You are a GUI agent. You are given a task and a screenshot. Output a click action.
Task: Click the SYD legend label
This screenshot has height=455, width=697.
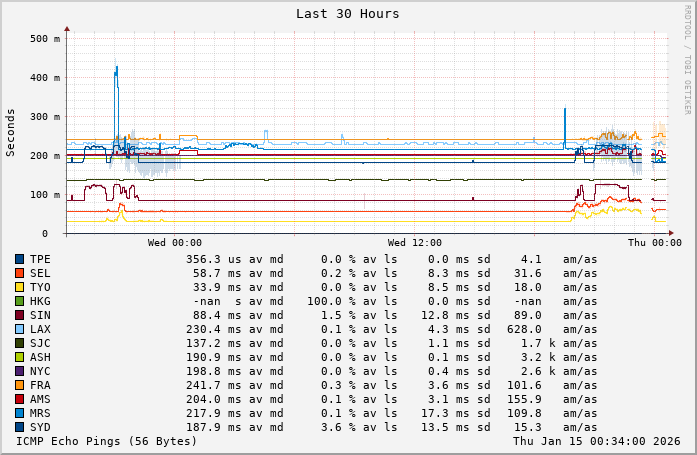tap(40, 427)
